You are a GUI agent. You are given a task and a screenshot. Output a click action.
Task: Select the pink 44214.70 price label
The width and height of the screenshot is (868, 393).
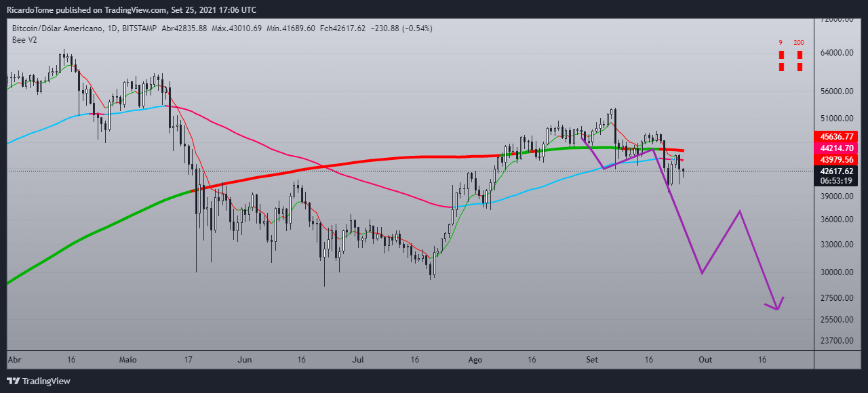(x=836, y=148)
